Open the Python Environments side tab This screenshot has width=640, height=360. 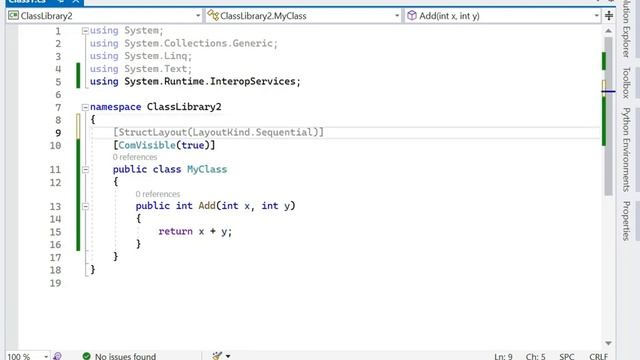[627, 149]
